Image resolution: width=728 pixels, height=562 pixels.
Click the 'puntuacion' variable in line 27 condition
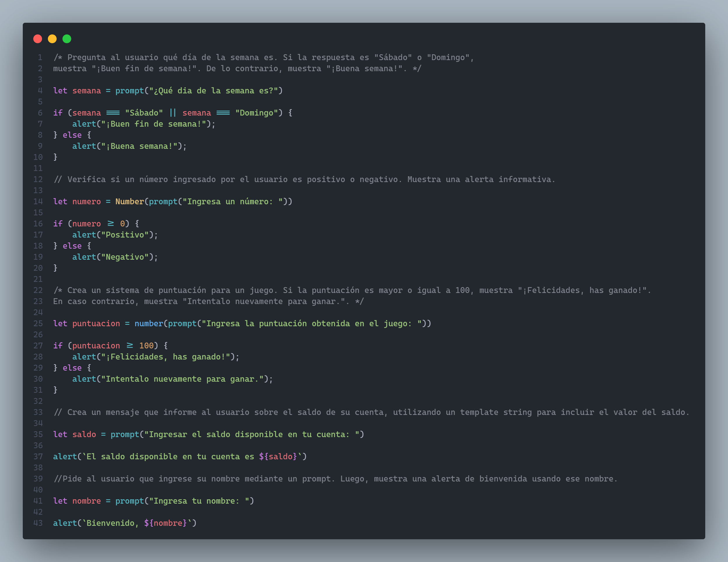pyautogui.click(x=96, y=346)
